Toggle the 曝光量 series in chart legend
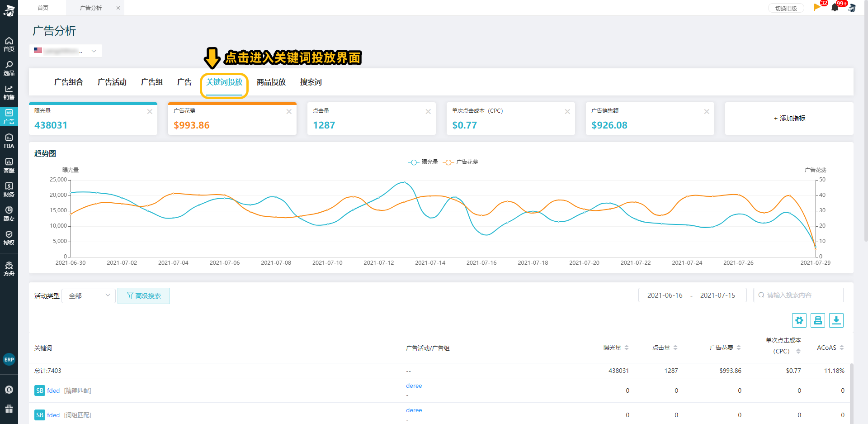Viewport: 868px width, 424px height. [x=423, y=162]
